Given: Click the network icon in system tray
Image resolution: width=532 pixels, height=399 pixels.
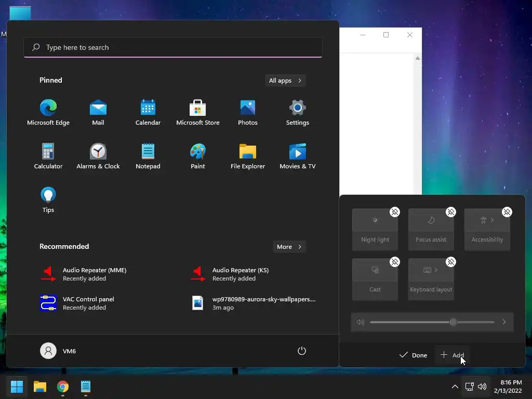Looking at the screenshot, I should pyautogui.click(x=469, y=387).
